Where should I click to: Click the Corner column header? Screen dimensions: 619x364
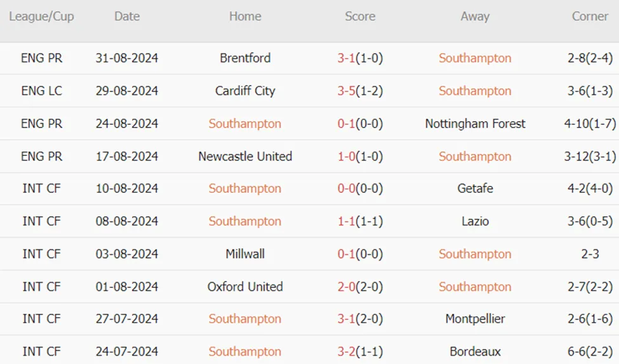pos(590,16)
